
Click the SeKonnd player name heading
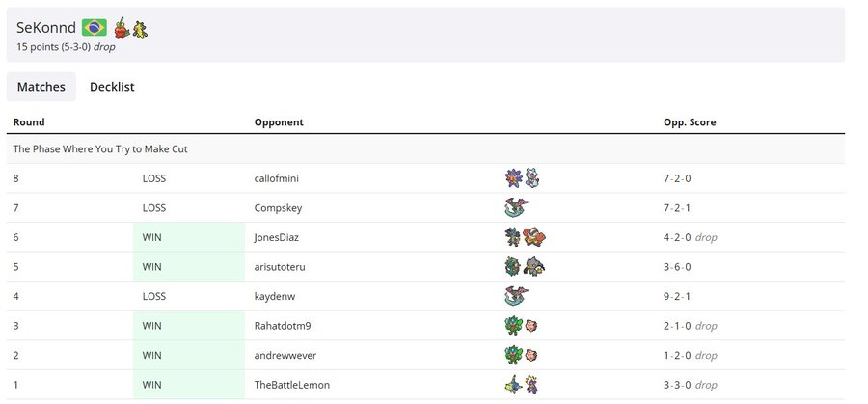coord(46,27)
